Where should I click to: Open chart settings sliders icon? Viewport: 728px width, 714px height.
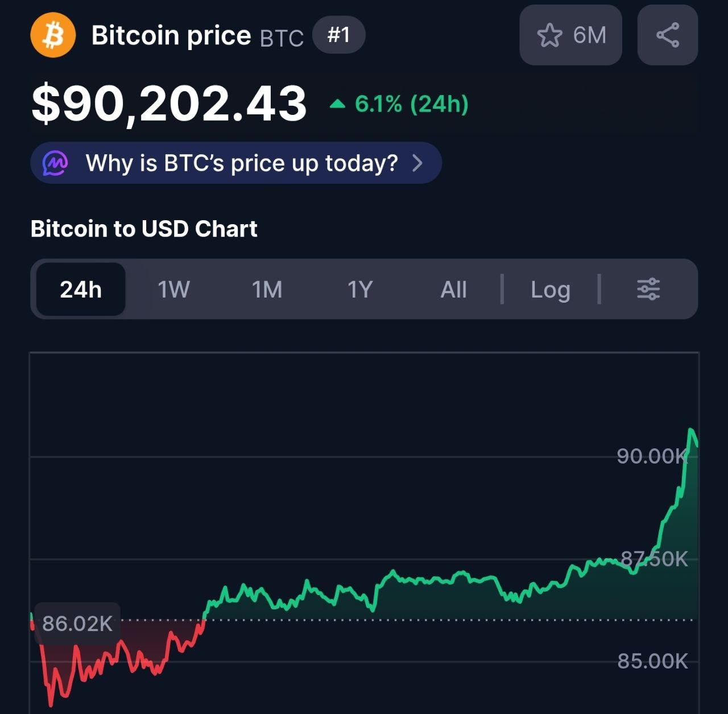(x=648, y=289)
